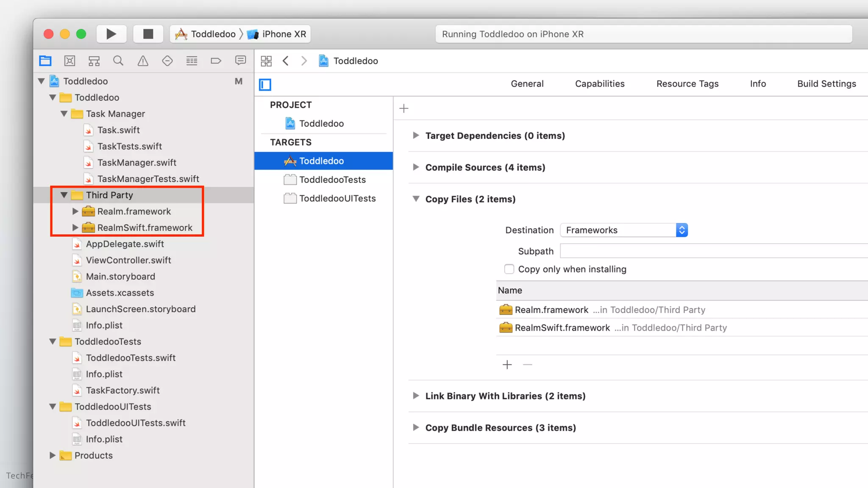Select the iPhone XR run destination
868x488 pixels.
pyautogui.click(x=283, y=34)
